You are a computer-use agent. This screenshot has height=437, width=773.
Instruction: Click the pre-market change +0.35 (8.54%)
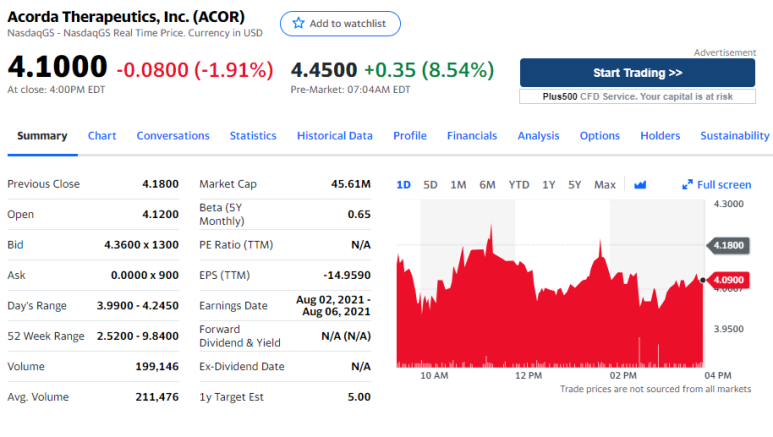click(429, 70)
